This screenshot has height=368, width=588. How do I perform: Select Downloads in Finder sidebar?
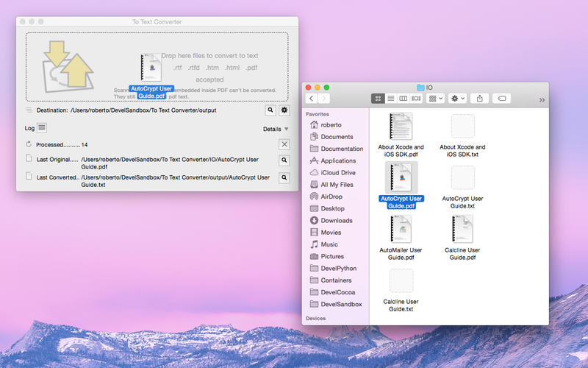(336, 220)
